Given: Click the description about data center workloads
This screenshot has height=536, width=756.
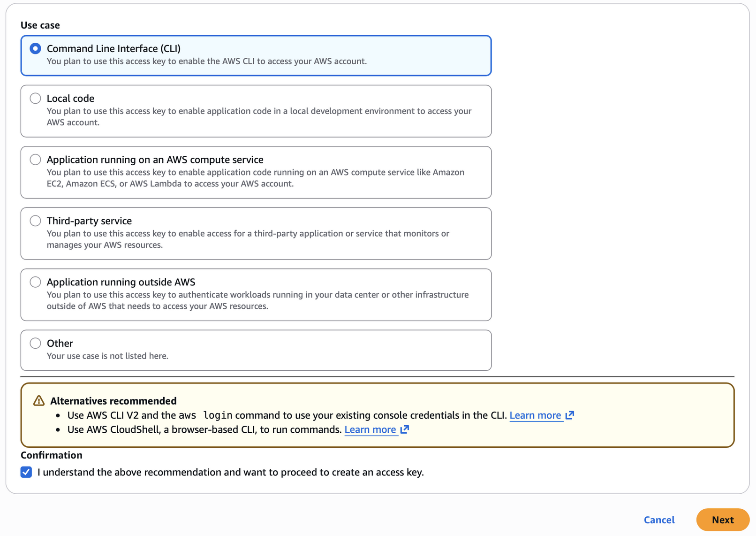Looking at the screenshot, I should (x=257, y=300).
